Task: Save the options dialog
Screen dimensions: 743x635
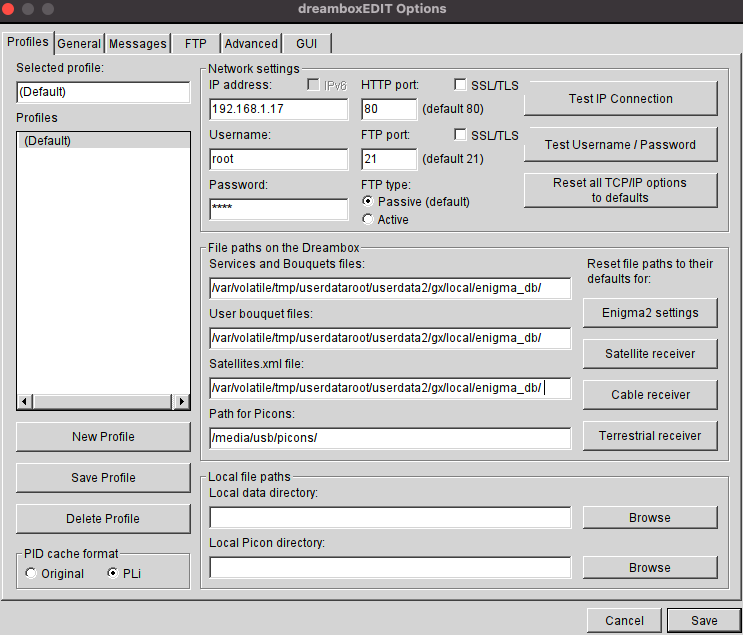Action: 703,621
